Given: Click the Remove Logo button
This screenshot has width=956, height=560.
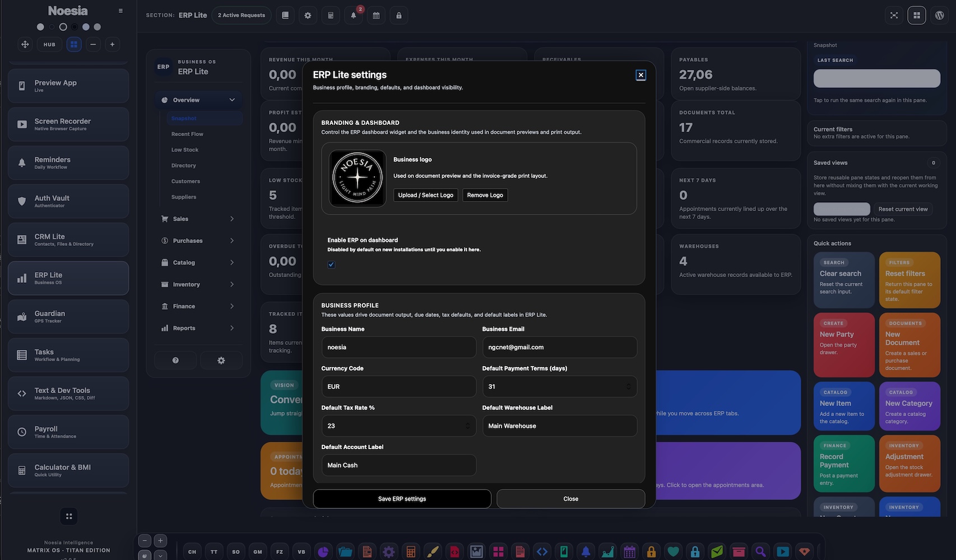Looking at the screenshot, I should [x=485, y=195].
